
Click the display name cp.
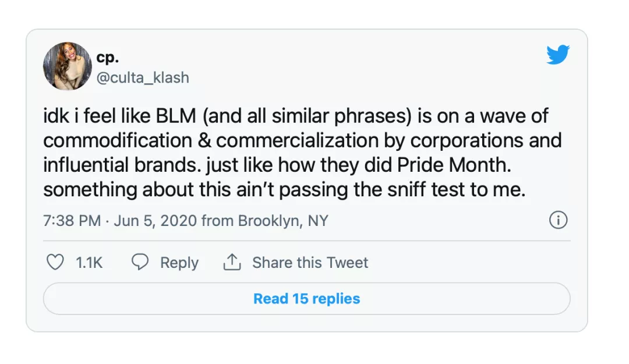click(108, 57)
